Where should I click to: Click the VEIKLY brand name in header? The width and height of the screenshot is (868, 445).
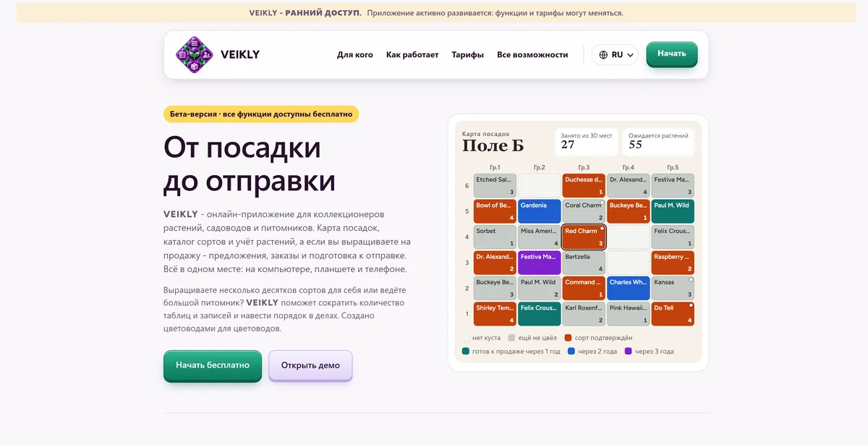click(x=242, y=55)
